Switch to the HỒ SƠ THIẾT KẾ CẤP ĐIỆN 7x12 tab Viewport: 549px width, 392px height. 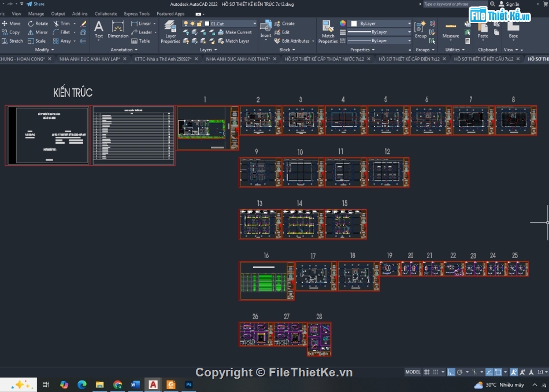click(409, 59)
